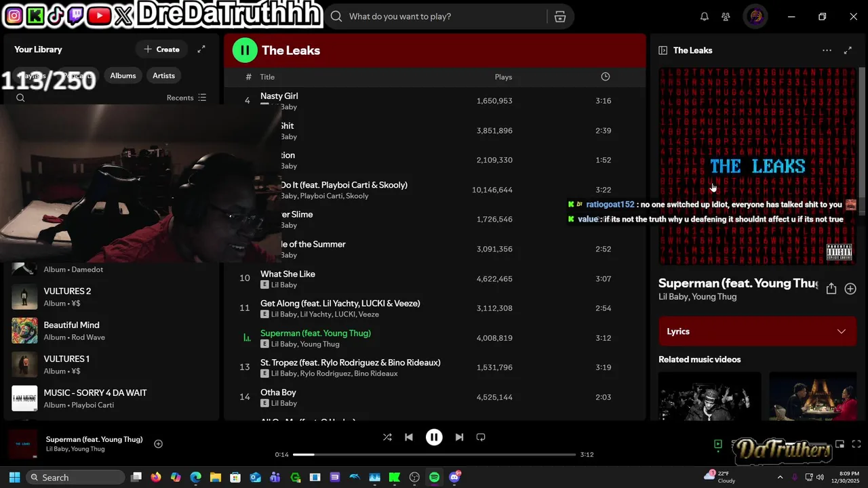Screen dimensions: 868x488
Task: Enter full screen player mode
Action: coord(856,444)
